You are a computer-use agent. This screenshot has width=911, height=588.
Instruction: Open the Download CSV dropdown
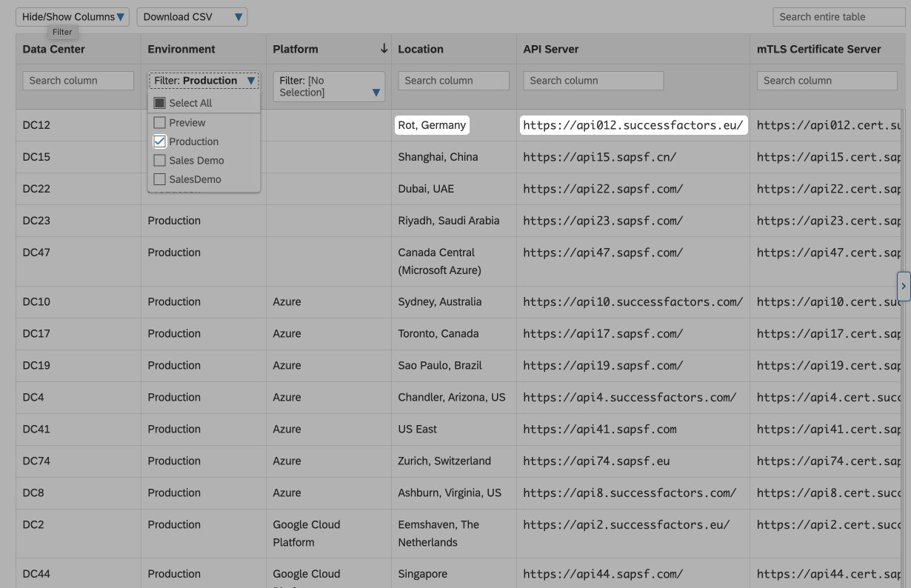tap(192, 17)
